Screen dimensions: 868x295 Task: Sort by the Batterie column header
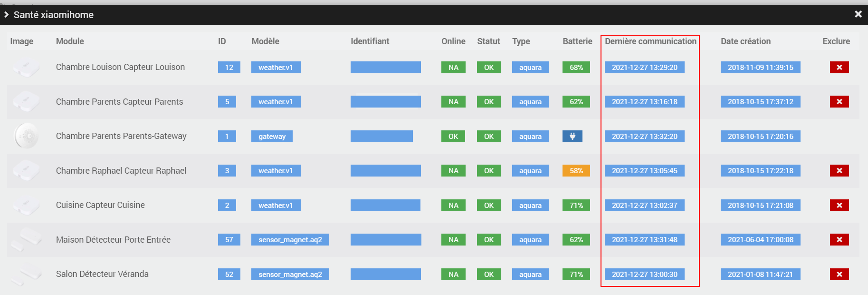577,41
